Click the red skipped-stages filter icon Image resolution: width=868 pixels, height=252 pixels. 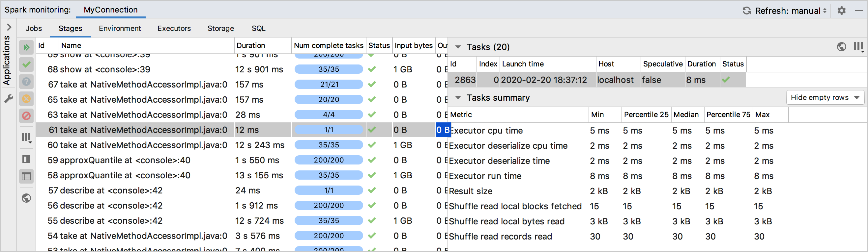[26, 116]
